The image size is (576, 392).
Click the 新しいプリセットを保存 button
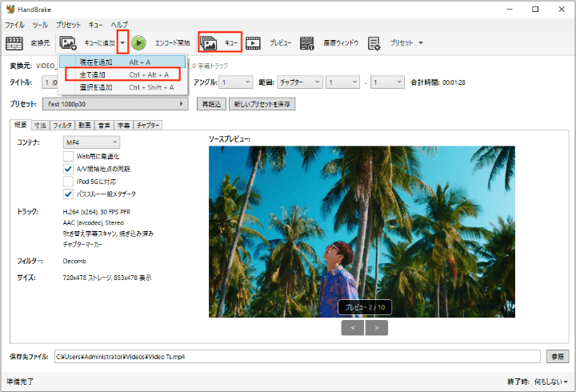click(x=262, y=104)
